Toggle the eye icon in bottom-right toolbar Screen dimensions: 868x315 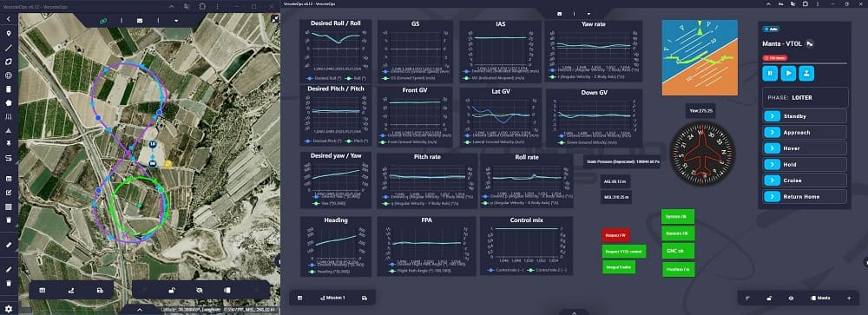click(x=791, y=298)
